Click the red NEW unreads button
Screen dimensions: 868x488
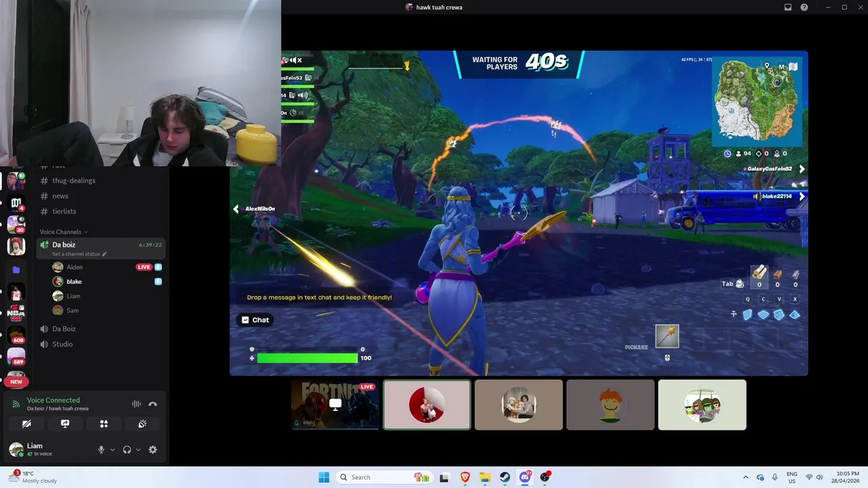(x=16, y=382)
